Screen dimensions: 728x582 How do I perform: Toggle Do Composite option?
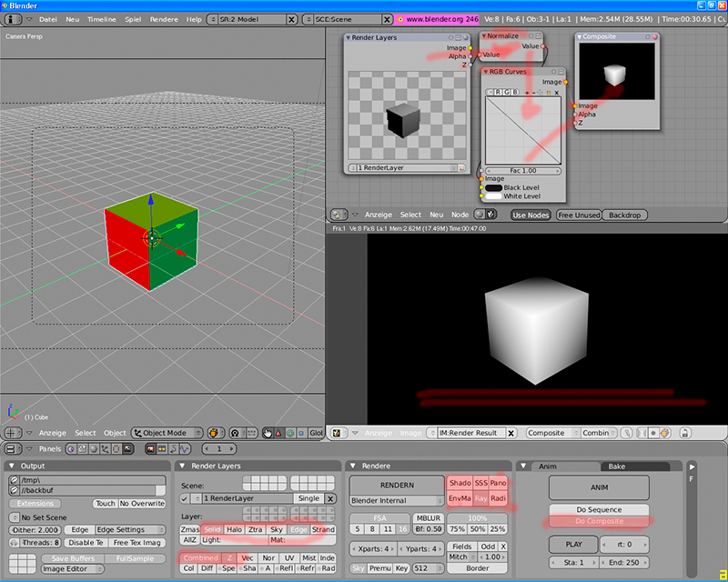tap(599, 521)
